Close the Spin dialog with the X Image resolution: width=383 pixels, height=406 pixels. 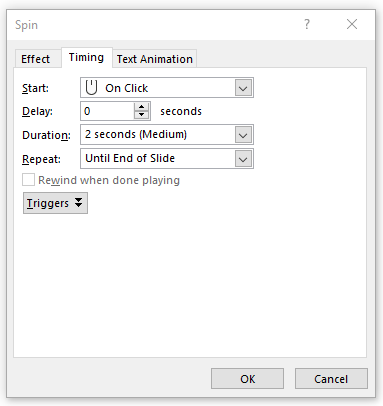tap(352, 24)
